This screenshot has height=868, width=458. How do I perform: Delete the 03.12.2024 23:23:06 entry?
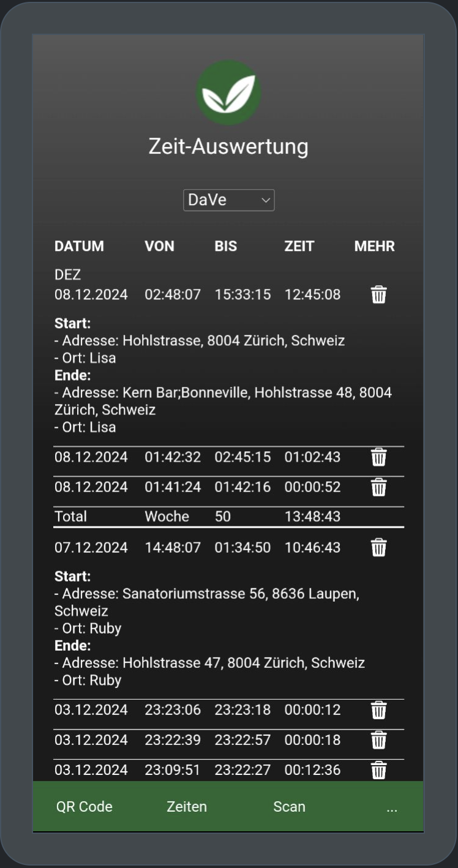tap(379, 710)
